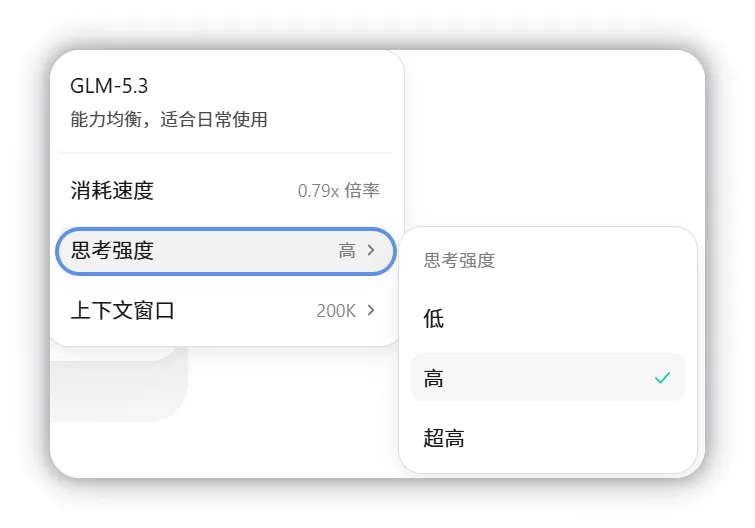Select 低 thinking intensity option
Image resolution: width=755 pixels, height=528 pixels.
pos(547,318)
